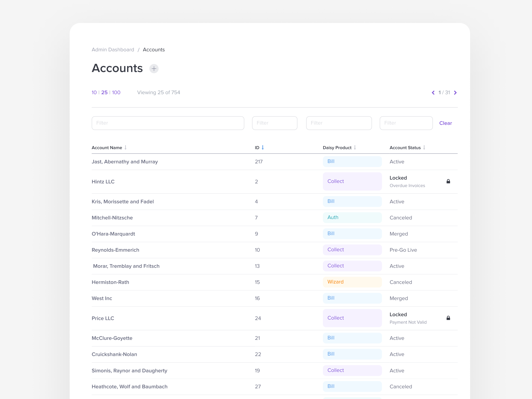The width and height of the screenshot is (532, 399).
Task: Click the lock icon on the Hintz LLC row
Action: (x=448, y=181)
